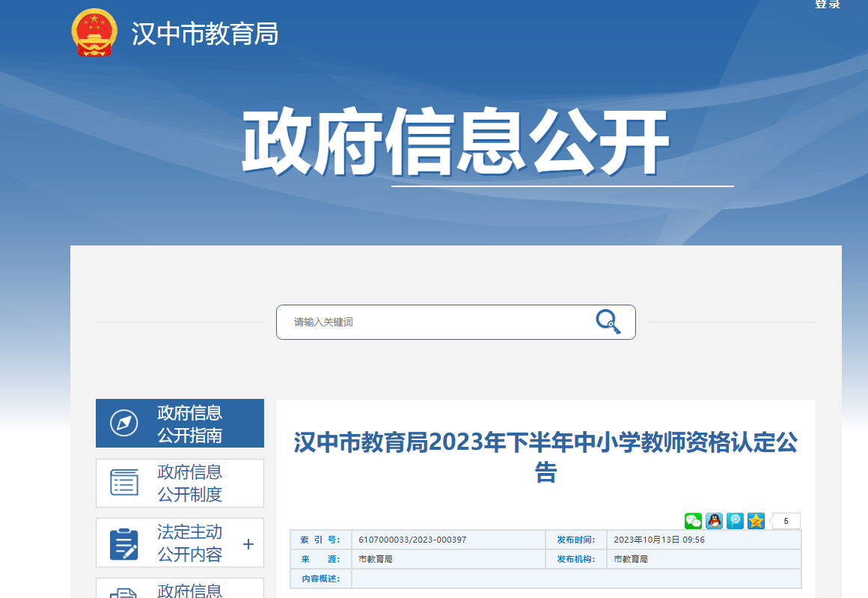Click the national emblem logo

[x=94, y=33]
